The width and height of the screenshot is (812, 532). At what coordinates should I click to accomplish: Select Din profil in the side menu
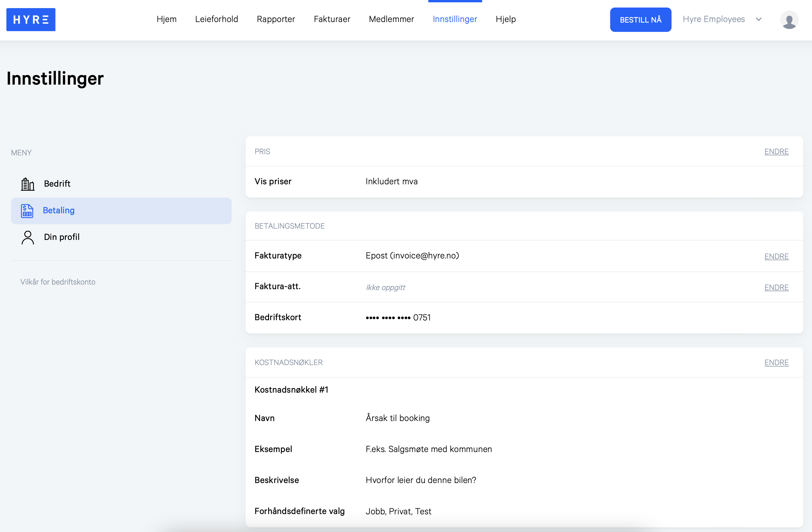(121, 237)
